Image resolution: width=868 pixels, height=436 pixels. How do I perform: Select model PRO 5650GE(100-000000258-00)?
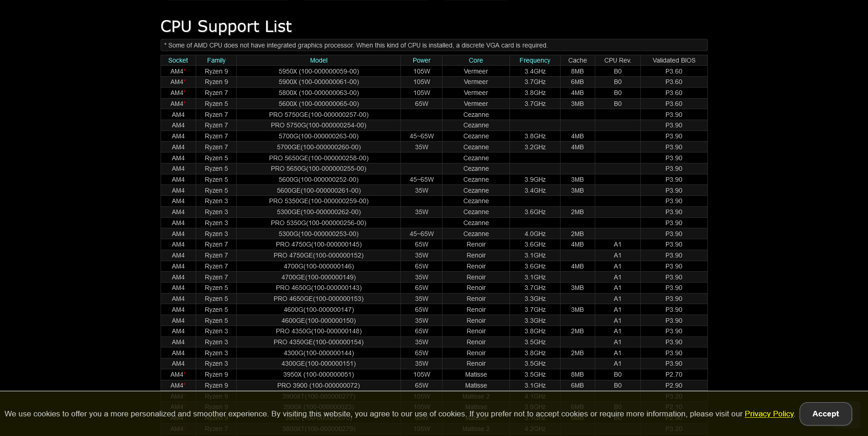tap(319, 158)
